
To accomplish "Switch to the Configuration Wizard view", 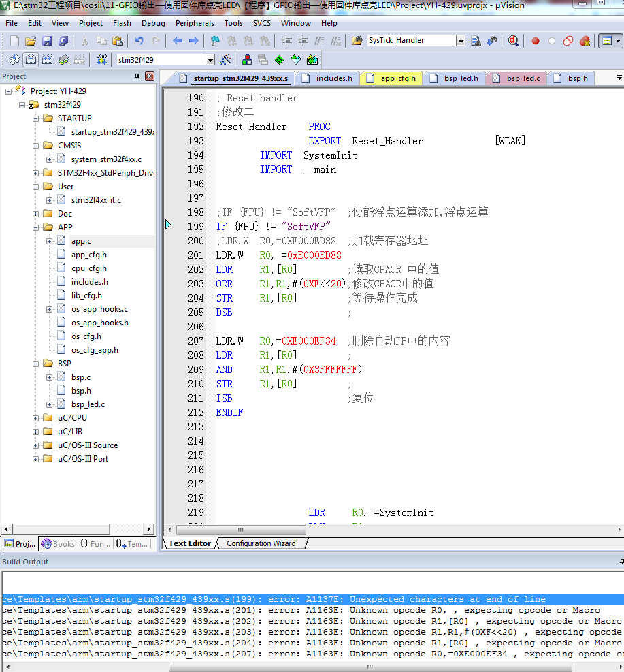I will point(261,543).
